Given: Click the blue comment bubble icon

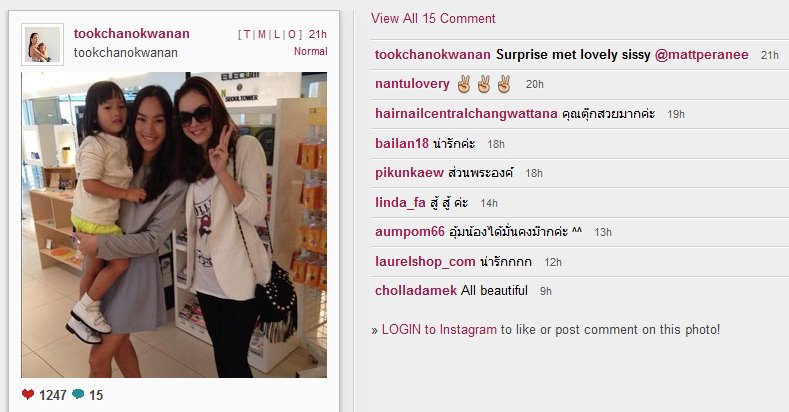Looking at the screenshot, I should coord(78,394).
